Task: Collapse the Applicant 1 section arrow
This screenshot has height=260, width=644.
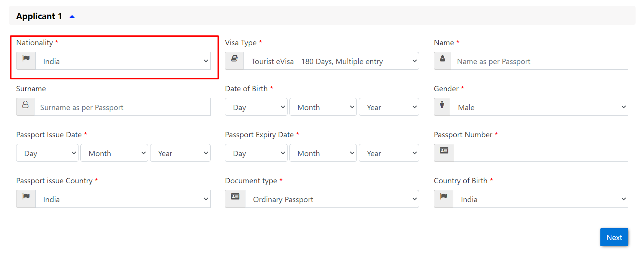Action: (72, 16)
